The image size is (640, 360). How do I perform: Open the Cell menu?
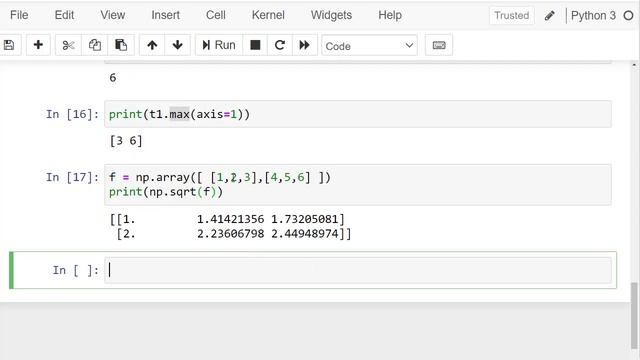click(216, 15)
